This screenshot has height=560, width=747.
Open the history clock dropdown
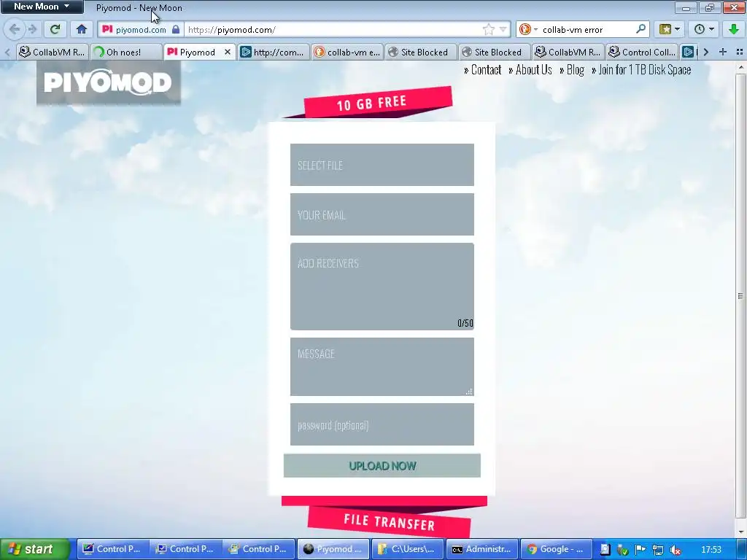(x=704, y=29)
